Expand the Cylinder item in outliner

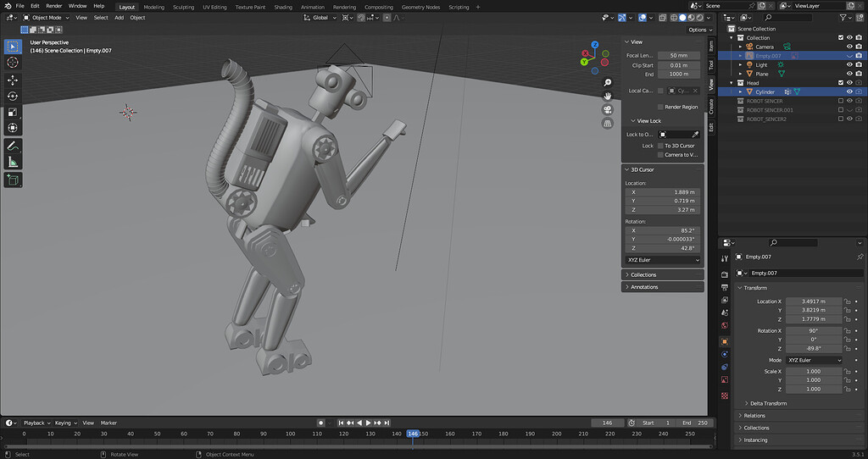[x=741, y=91]
